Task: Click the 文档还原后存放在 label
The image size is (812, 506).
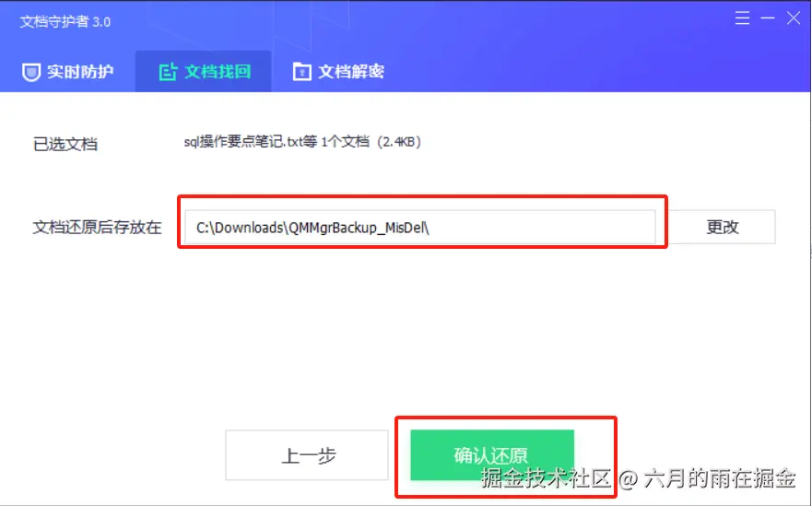Action: 98,227
